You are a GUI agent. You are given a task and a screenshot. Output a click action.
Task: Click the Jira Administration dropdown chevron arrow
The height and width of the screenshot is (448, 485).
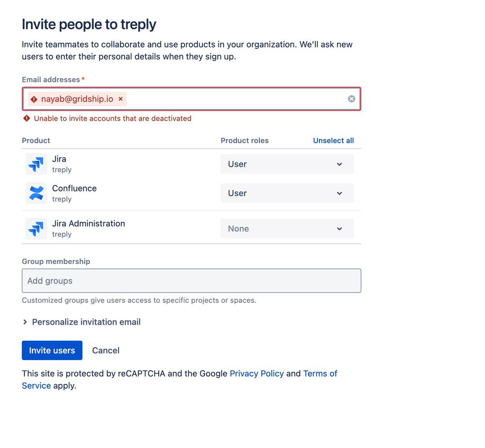click(339, 229)
